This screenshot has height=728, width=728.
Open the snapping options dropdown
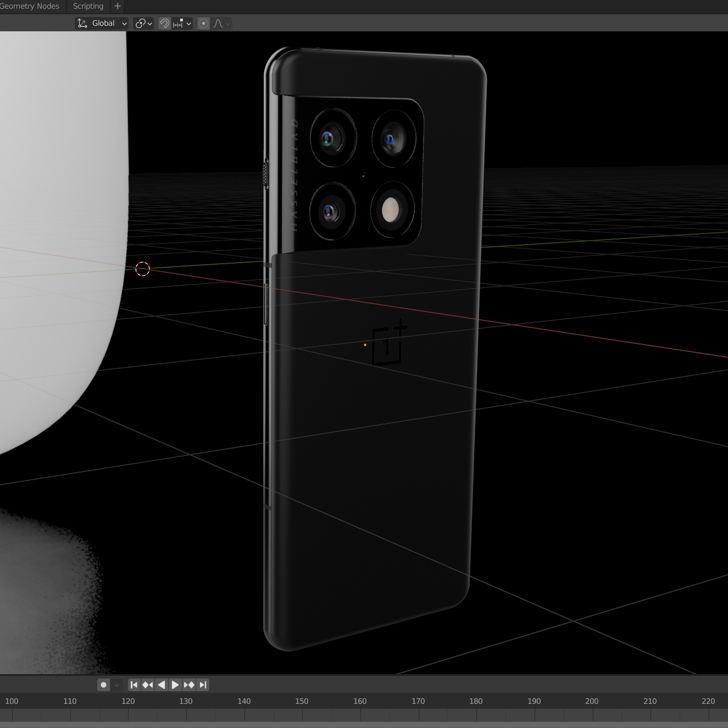[x=182, y=23]
